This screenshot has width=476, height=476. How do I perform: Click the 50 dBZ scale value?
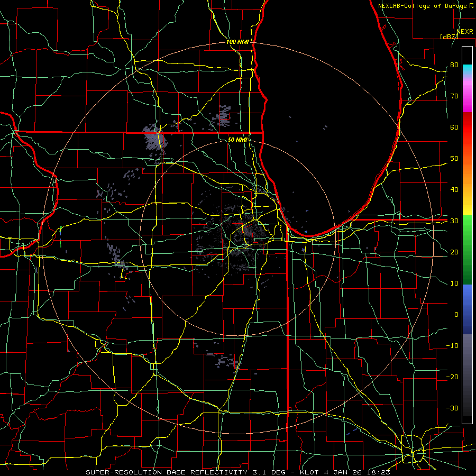click(454, 159)
